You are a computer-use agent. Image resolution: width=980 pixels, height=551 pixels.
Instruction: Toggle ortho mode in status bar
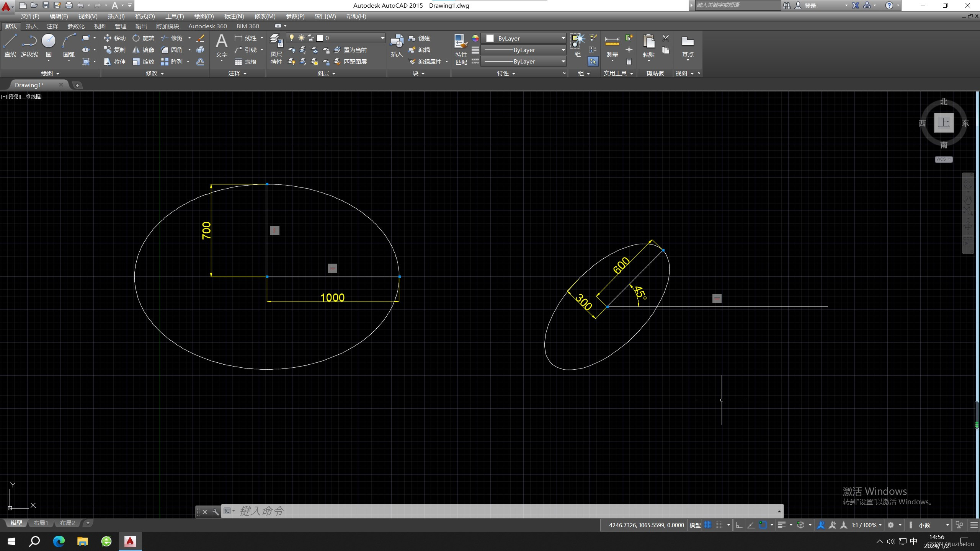point(739,525)
